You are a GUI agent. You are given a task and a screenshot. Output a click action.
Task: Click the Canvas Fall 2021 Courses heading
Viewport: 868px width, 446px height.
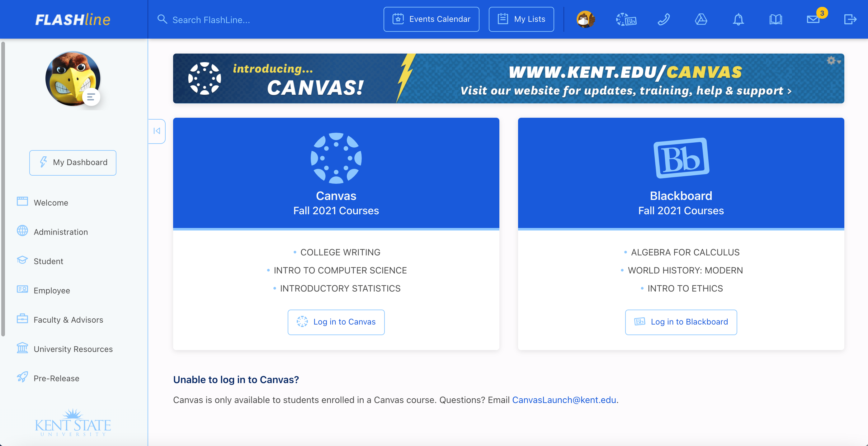click(336, 203)
